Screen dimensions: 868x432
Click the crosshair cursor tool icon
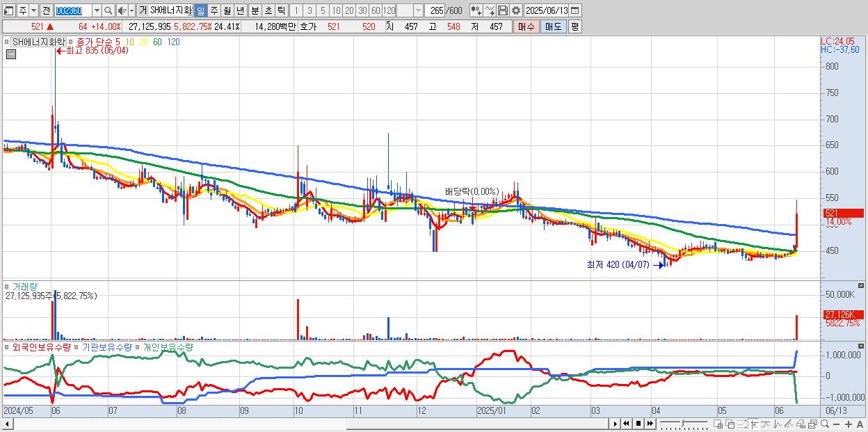[754, 424]
